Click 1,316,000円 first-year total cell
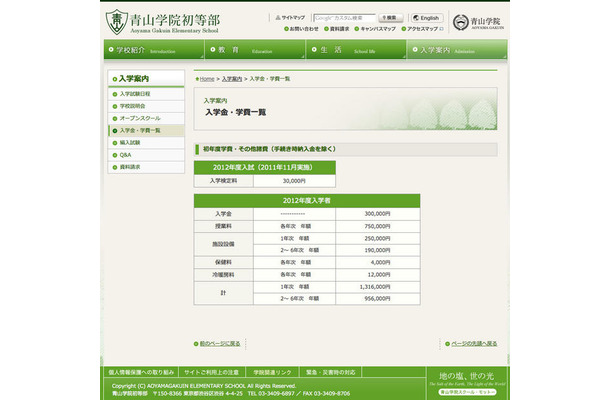This screenshot has height=400, width=610. pyautogui.click(x=377, y=287)
